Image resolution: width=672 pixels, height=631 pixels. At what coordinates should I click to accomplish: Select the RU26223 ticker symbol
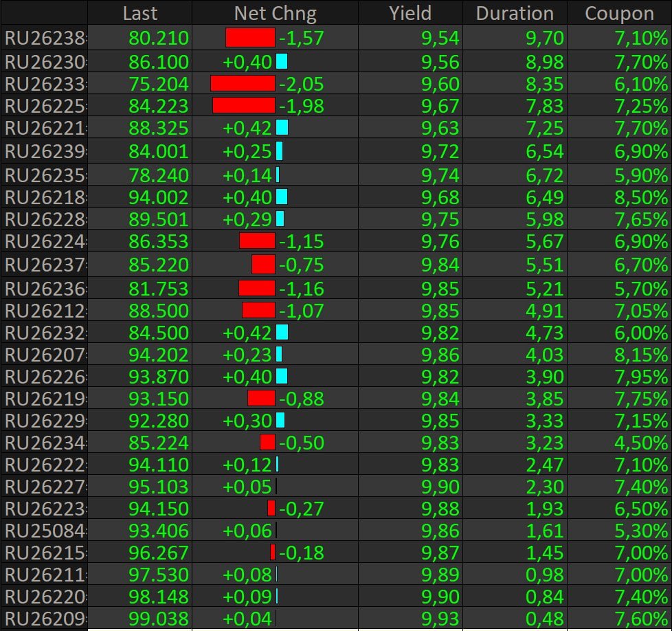[45, 509]
